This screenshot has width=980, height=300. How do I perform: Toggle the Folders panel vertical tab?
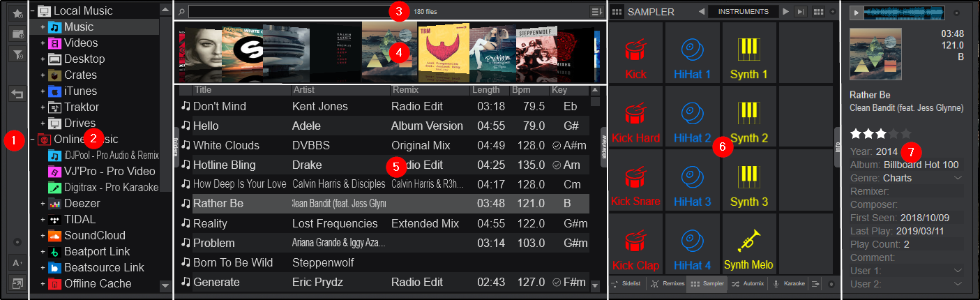point(176,146)
